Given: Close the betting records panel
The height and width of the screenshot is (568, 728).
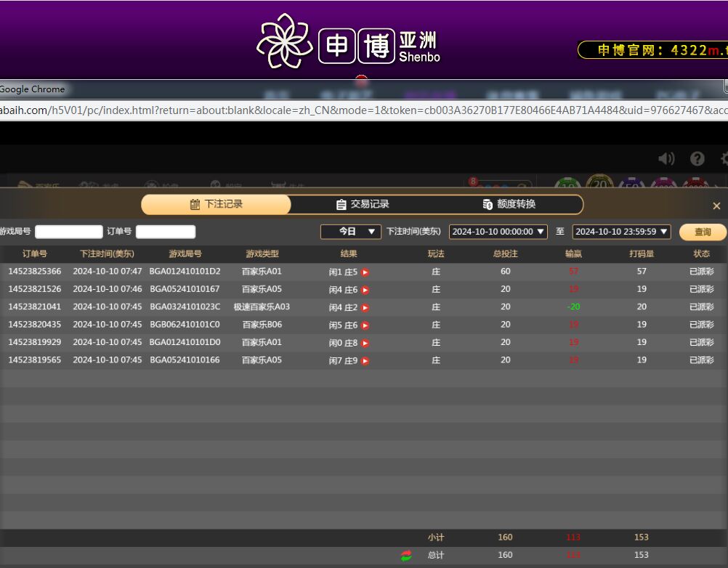Looking at the screenshot, I should (x=716, y=206).
